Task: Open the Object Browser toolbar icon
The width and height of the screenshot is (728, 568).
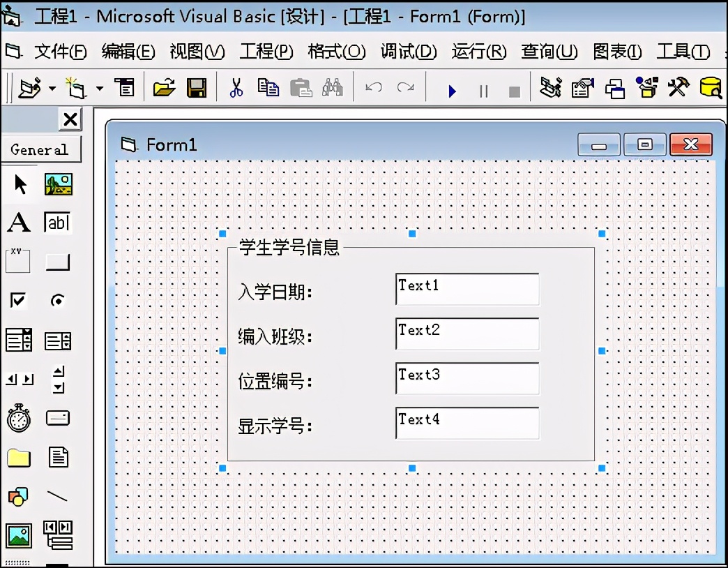Action: click(x=647, y=87)
